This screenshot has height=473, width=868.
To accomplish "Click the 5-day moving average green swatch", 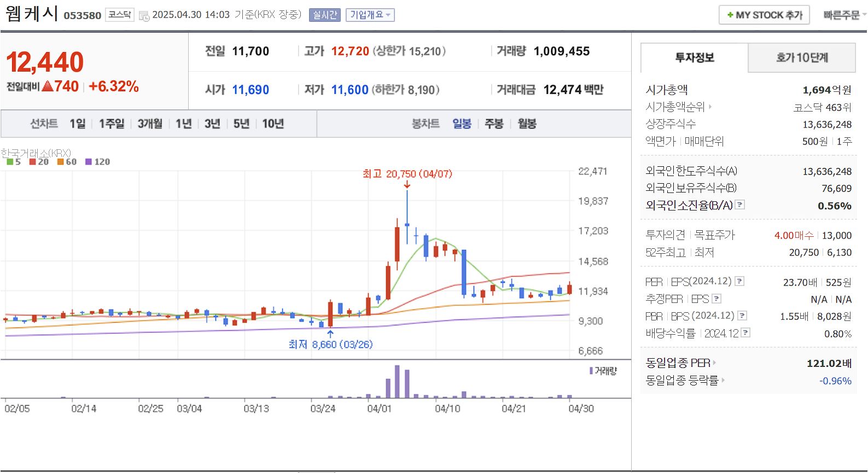I will coord(10,162).
